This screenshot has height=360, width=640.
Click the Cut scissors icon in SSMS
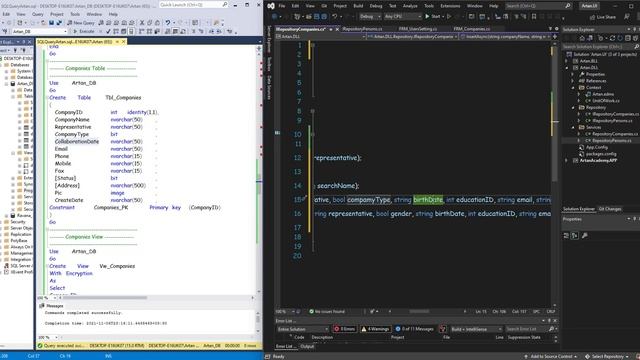point(142,23)
